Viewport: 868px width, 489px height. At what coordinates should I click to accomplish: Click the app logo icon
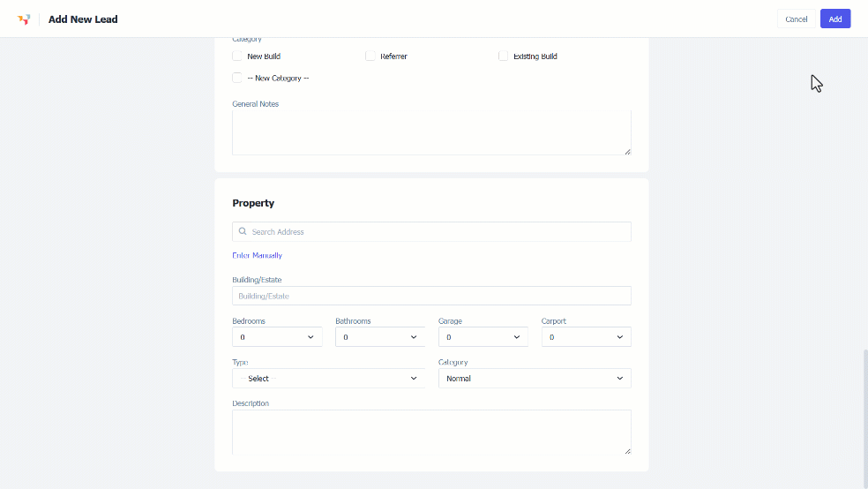click(24, 19)
